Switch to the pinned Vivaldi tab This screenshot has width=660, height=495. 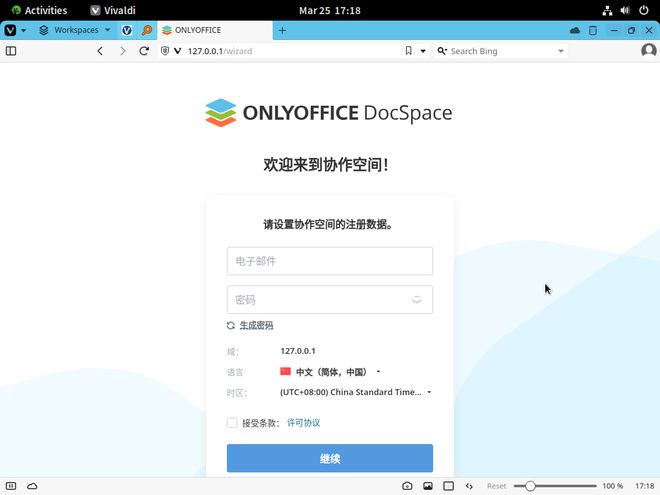127,30
